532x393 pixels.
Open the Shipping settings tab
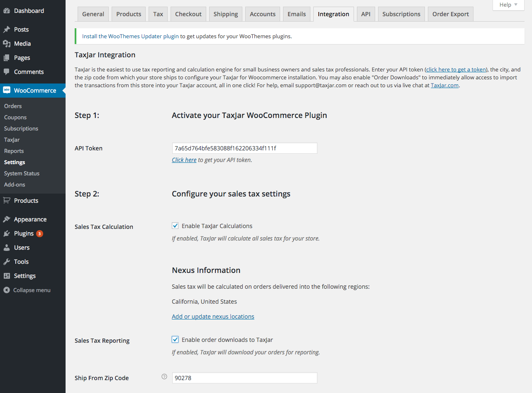[x=226, y=14]
